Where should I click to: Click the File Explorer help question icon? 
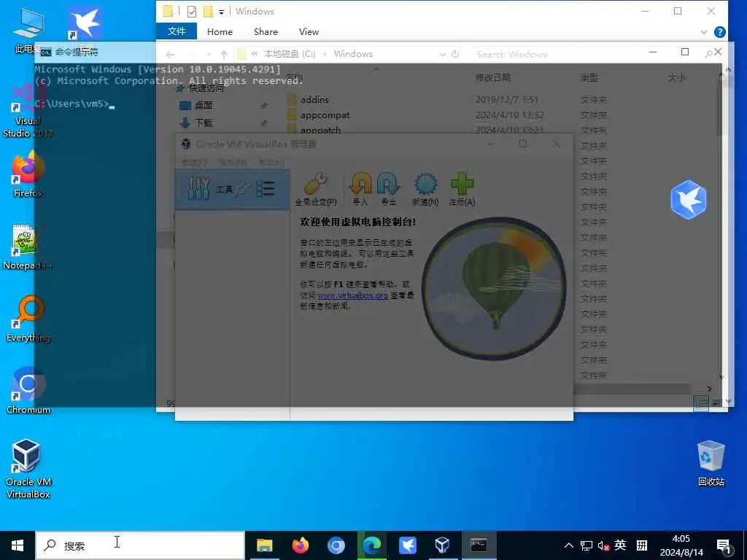click(x=720, y=32)
